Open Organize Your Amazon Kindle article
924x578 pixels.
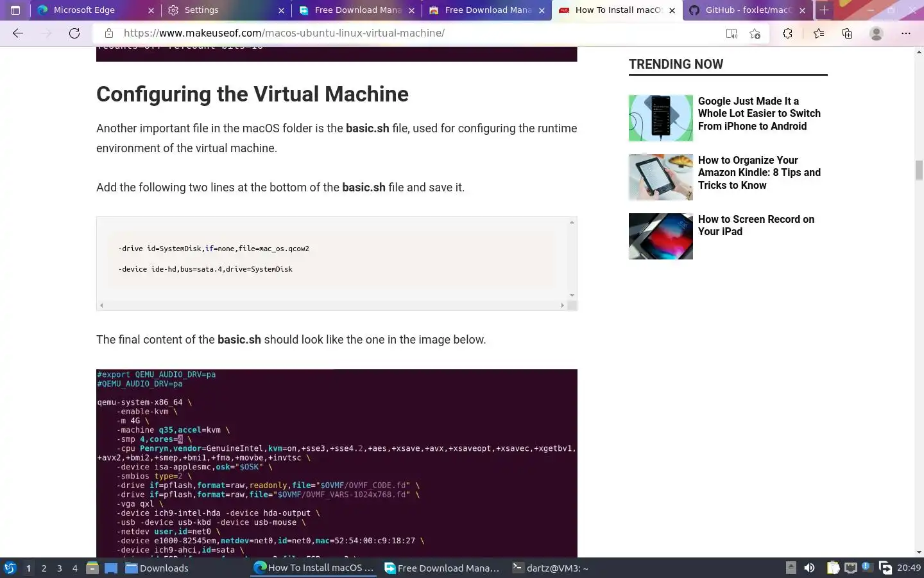pyautogui.click(x=759, y=173)
